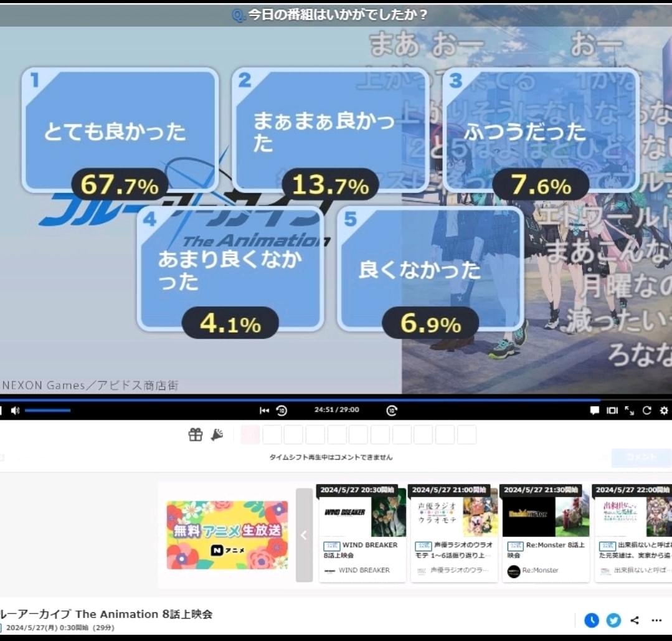Select poll option 5 良くなかった
672x641 pixels.
[431, 269]
